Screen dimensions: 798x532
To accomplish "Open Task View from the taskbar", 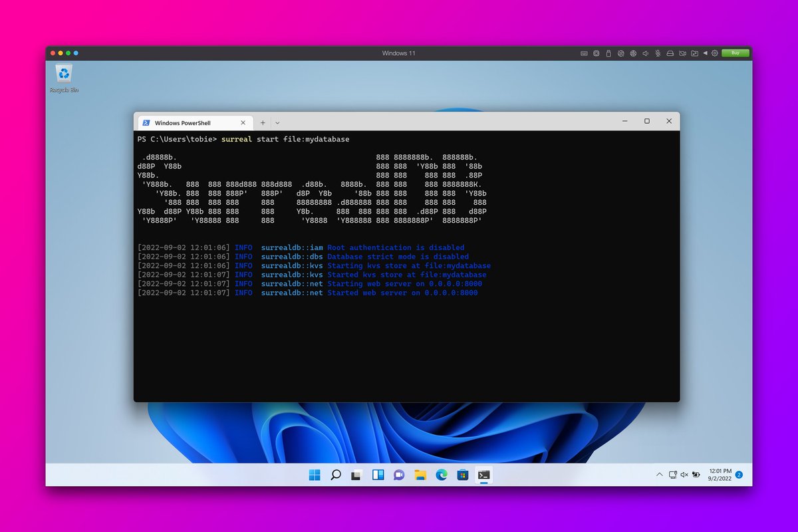I will [357, 475].
